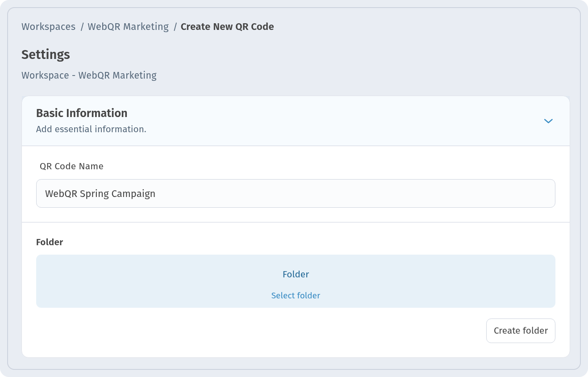Click the 'QR Code Name' field label
588x377 pixels.
[71, 166]
